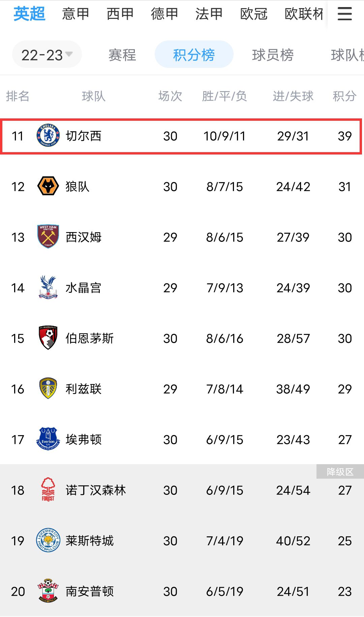Tap the Bournemouth club badge
364x617 pixels.
(x=48, y=338)
